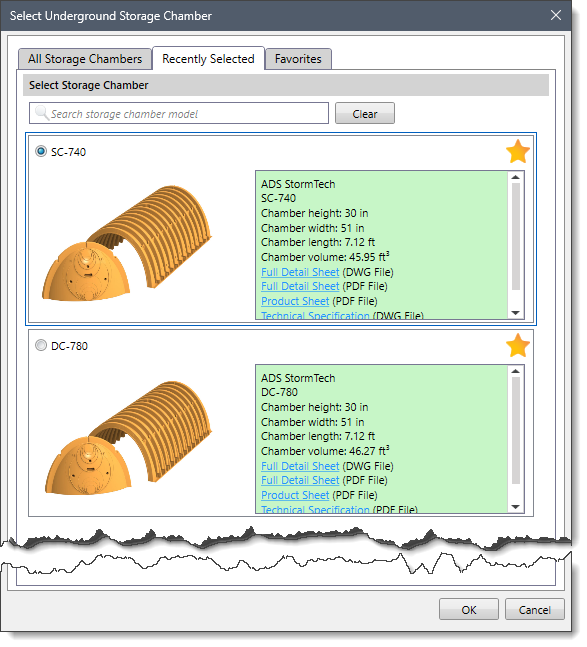Click 'Chamber width: 51 in' under DC-780
Screen dimensions: 587x647
pos(313,422)
